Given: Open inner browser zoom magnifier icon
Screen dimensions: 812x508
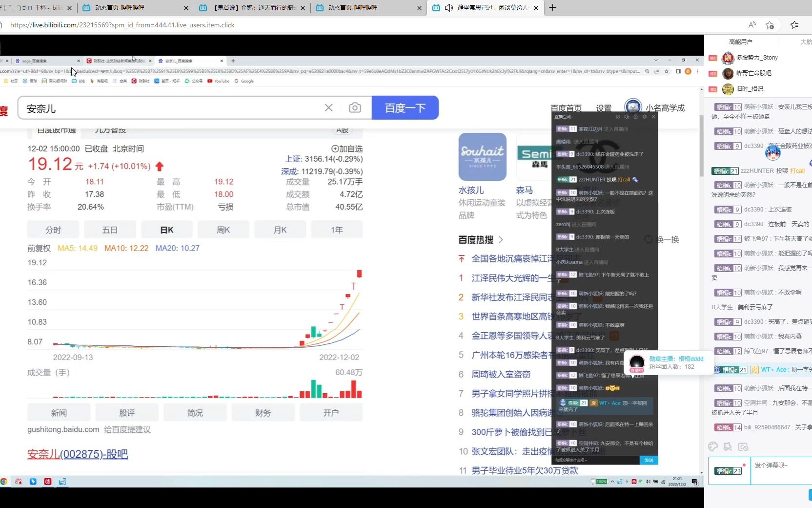Looking at the screenshot, I should click(x=647, y=71).
